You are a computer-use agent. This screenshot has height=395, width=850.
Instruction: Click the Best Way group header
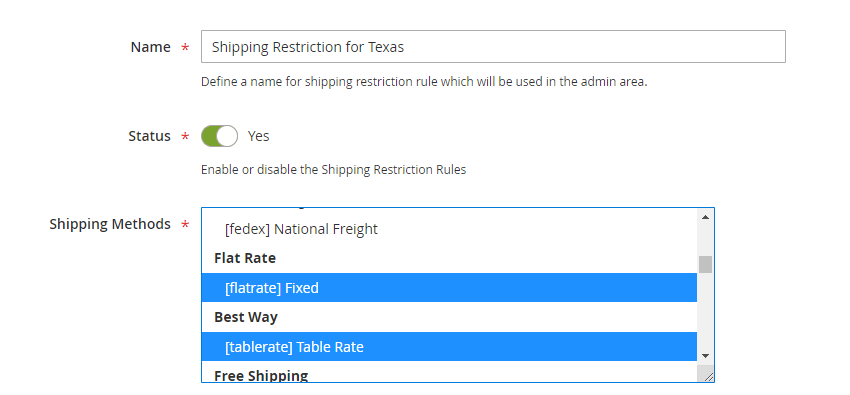point(246,317)
